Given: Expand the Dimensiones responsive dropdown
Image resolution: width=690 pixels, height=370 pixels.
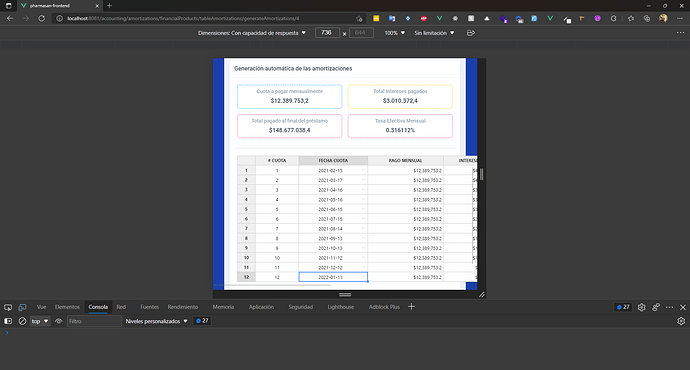Looking at the screenshot, I should pos(252,33).
